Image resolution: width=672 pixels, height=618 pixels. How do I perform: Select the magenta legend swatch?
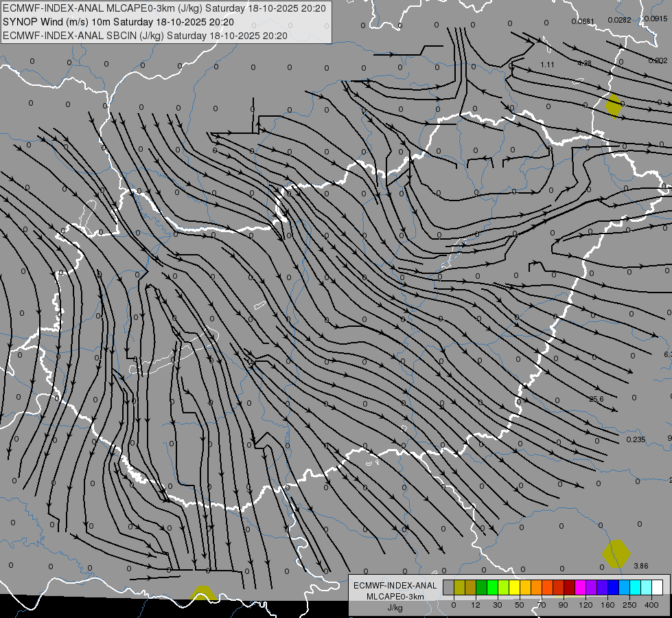(x=581, y=587)
